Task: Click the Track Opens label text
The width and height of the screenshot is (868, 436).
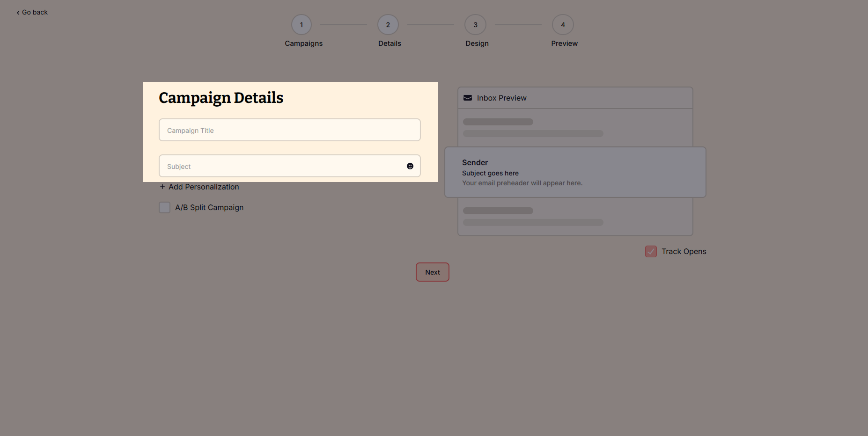Action: click(x=684, y=252)
